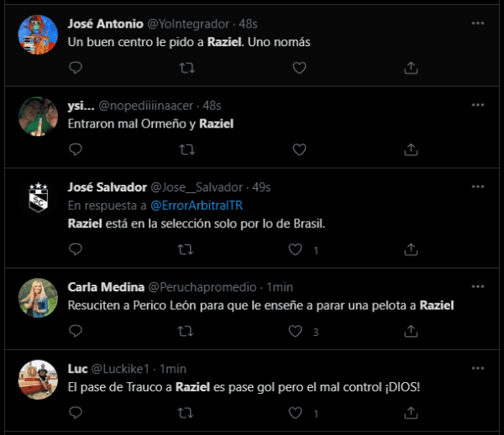This screenshot has height=435, width=504.
Task: Reply to Carla Medina's Perico León tweet
Action: click(75, 331)
